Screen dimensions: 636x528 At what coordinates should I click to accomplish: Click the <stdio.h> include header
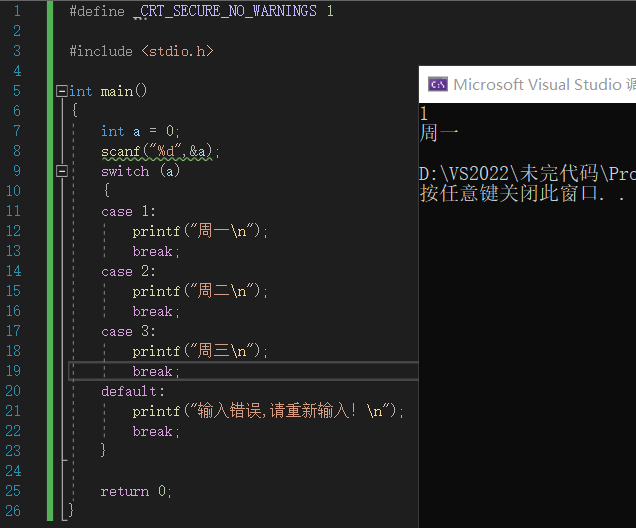[178, 51]
